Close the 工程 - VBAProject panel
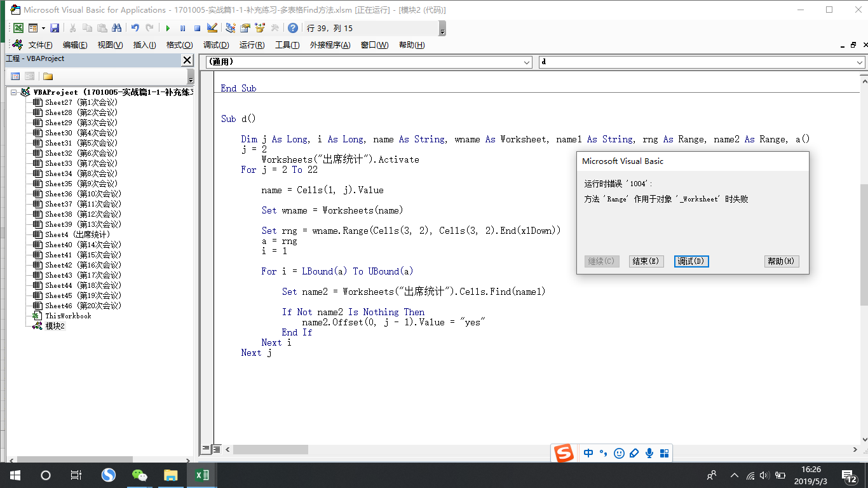 pos(187,60)
